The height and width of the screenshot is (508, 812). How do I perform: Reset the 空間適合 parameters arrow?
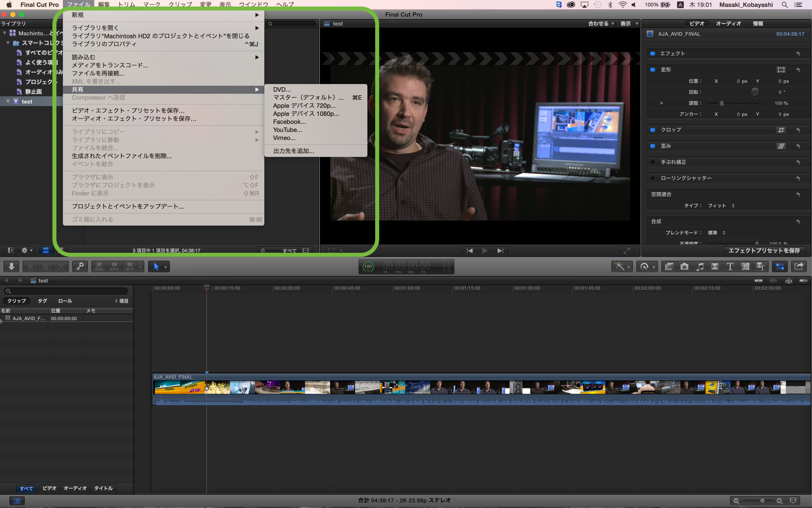tap(798, 194)
